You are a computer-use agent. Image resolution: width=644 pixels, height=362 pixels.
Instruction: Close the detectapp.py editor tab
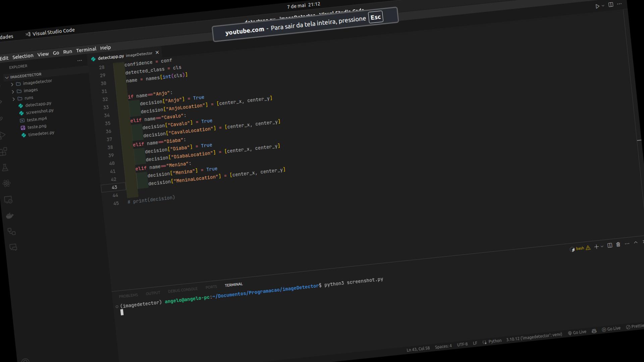[157, 52]
